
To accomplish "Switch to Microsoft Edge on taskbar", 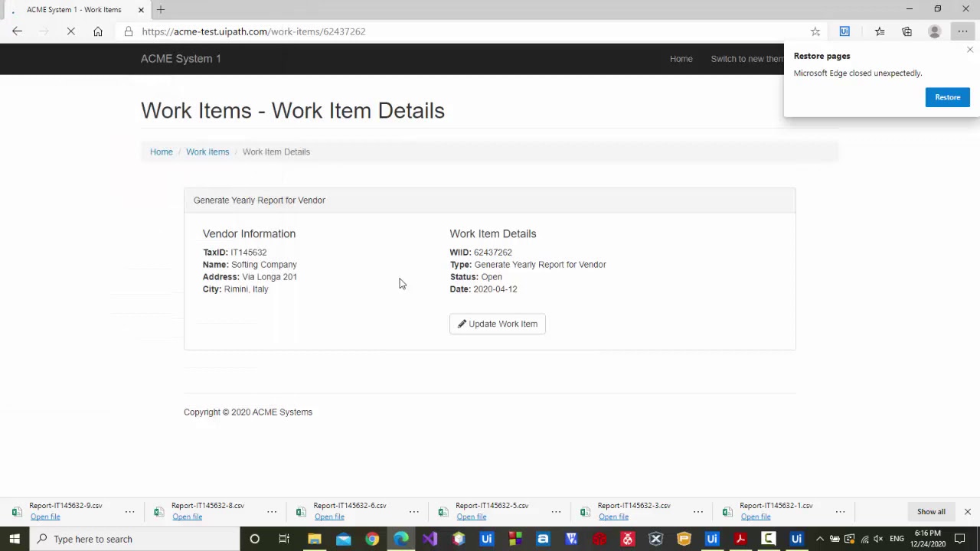I will pos(401,539).
